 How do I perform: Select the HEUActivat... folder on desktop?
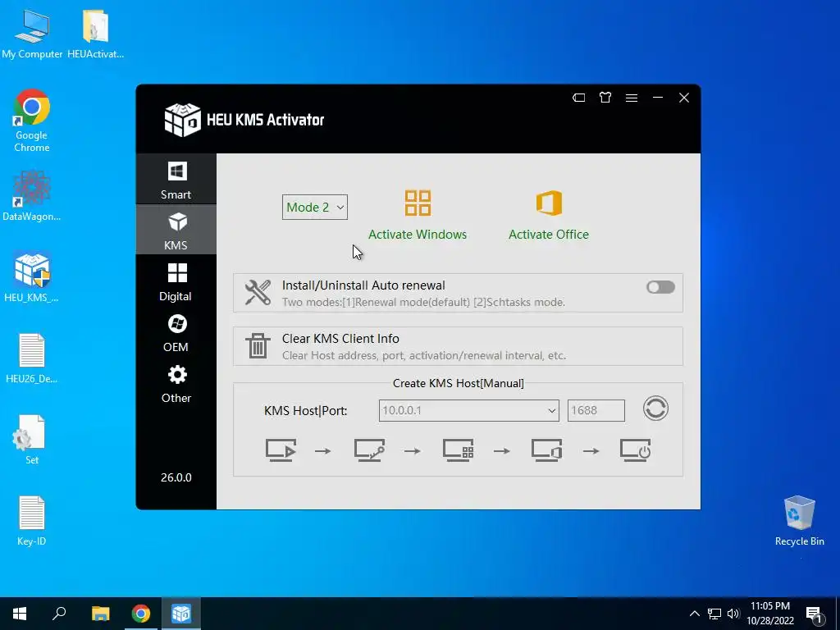(95, 34)
